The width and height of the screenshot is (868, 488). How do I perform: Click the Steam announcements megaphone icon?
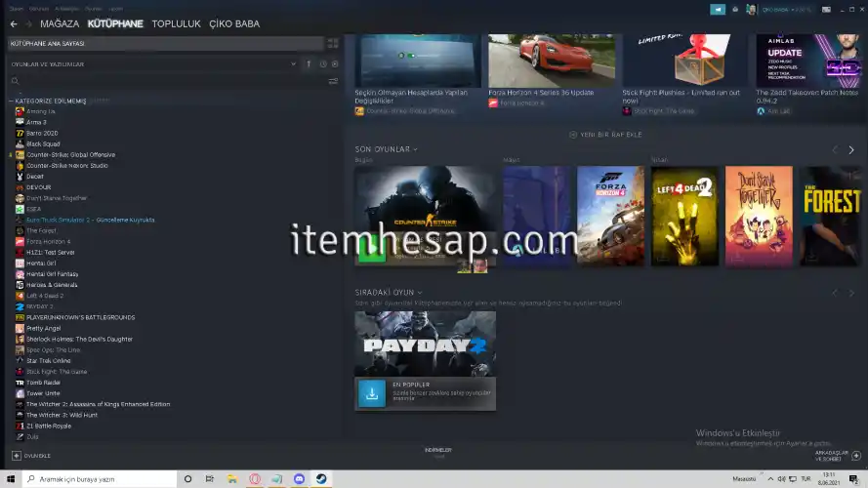pos(719,9)
